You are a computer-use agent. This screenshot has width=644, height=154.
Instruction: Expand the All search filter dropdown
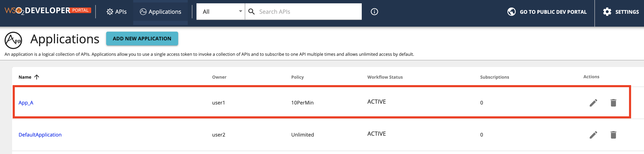click(x=220, y=11)
